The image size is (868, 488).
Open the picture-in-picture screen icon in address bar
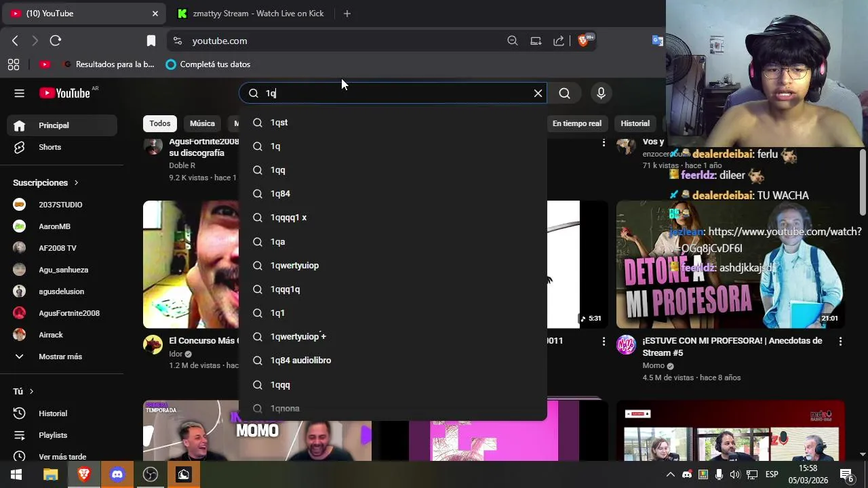tap(536, 41)
